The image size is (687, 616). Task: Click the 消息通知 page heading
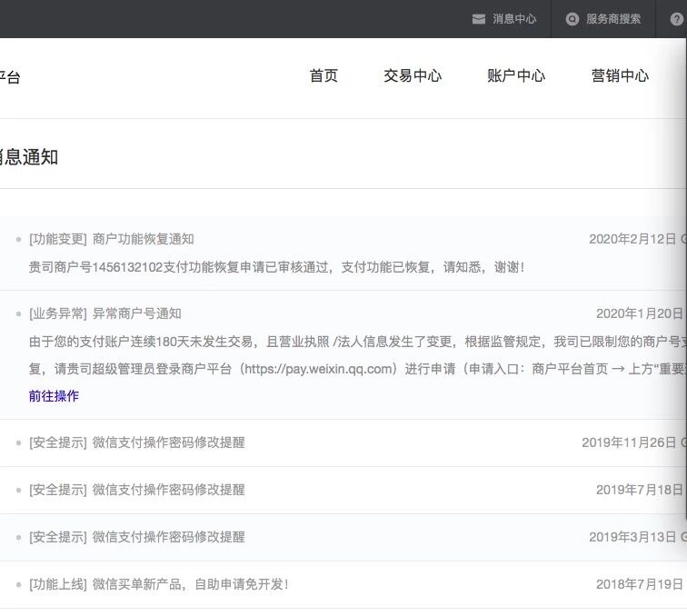click(x=29, y=157)
